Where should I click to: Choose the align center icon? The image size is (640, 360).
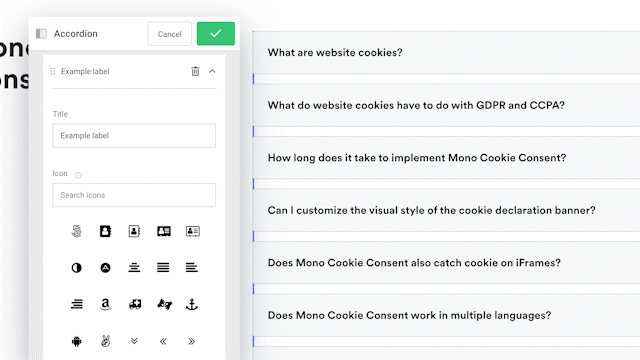134,268
